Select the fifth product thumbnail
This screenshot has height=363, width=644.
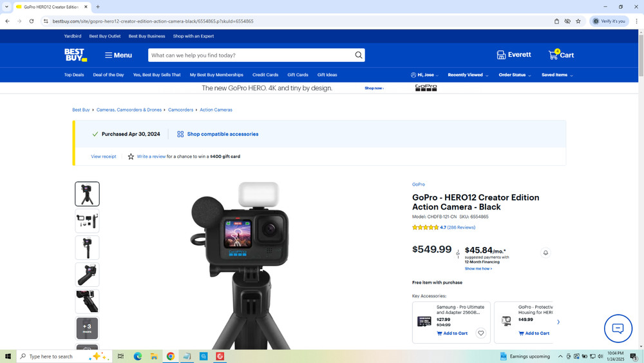(x=87, y=301)
